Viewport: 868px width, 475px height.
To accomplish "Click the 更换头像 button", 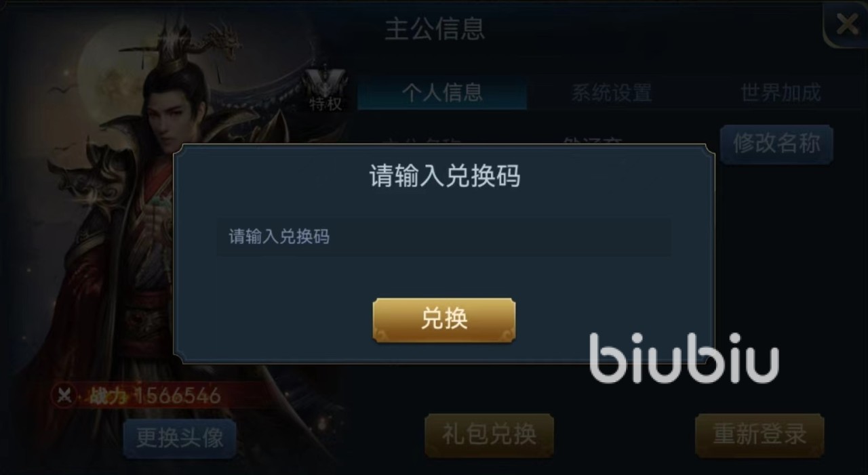I will (180, 438).
